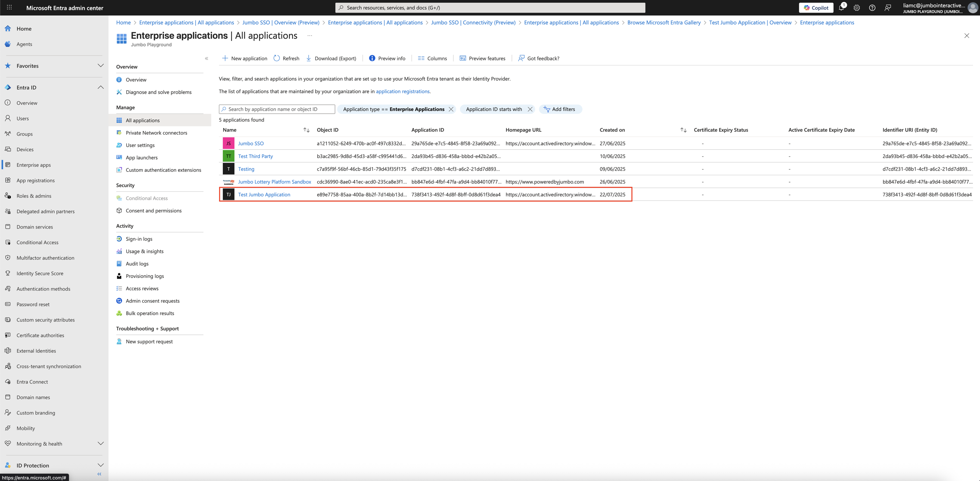This screenshot has width=980, height=481.
Task: Expand the ID Protection section
Action: click(x=100, y=465)
